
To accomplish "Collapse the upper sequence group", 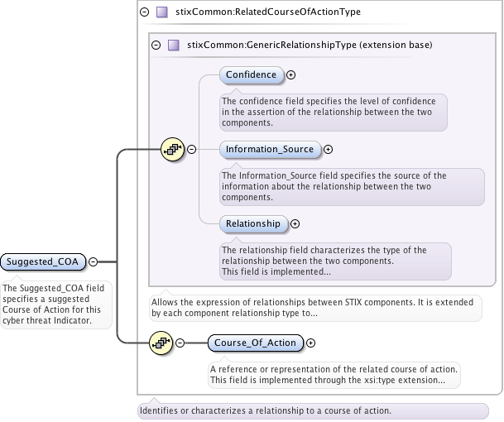I will tap(191, 150).
